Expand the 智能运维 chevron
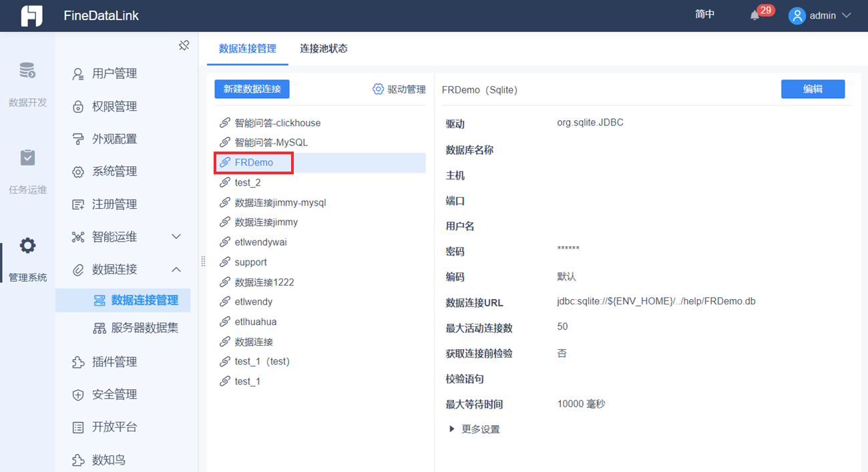Image resolution: width=868 pixels, height=472 pixels. coord(176,237)
